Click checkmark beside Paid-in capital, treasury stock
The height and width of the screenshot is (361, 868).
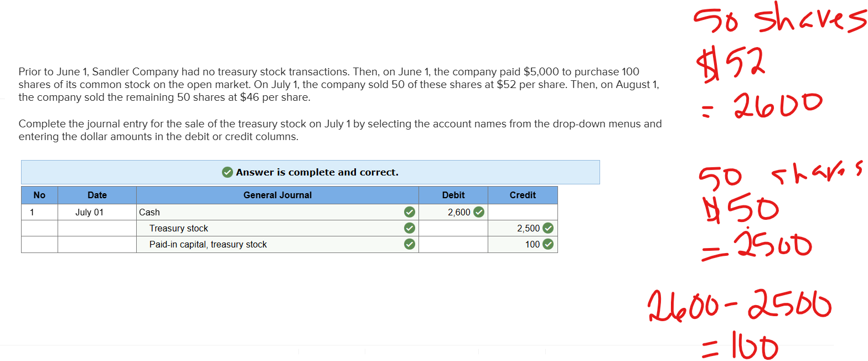point(409,244)
